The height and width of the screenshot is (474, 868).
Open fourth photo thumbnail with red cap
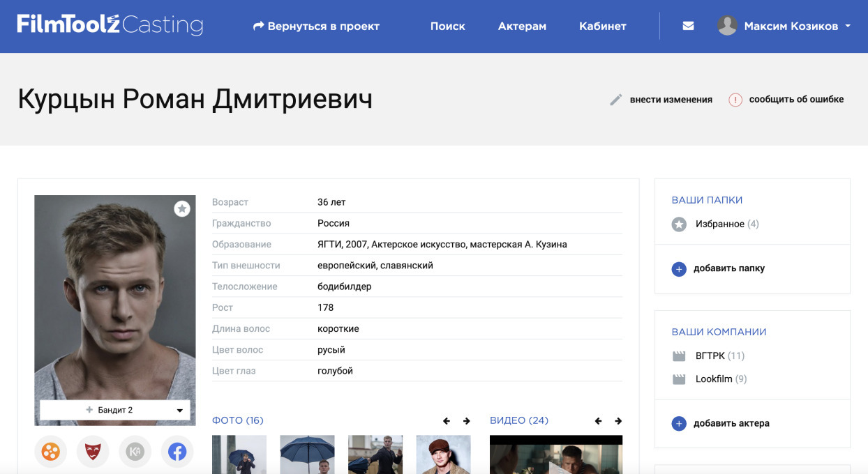444,454
